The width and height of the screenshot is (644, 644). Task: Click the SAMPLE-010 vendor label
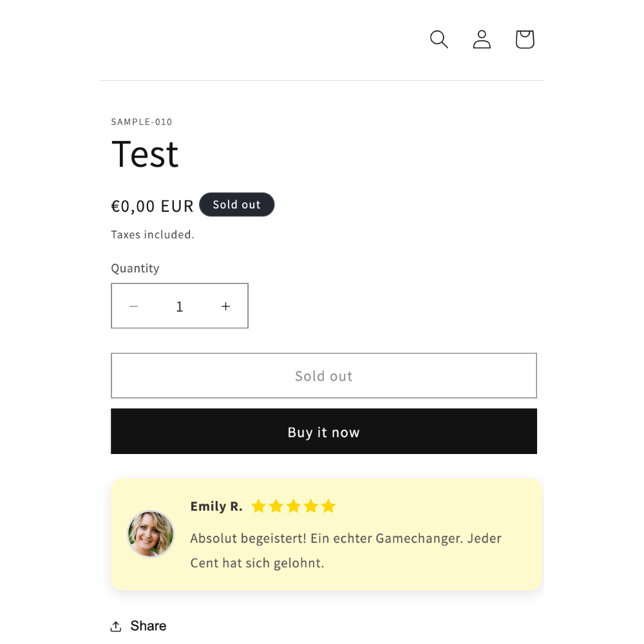[141, 122]
